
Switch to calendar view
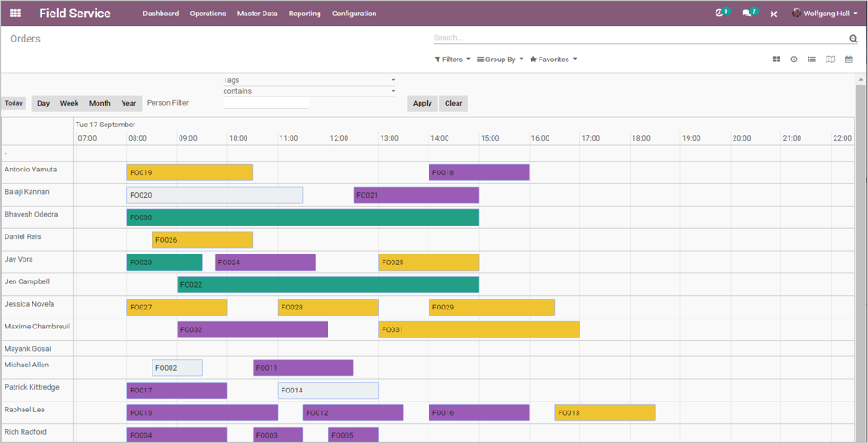pos(849,60)
